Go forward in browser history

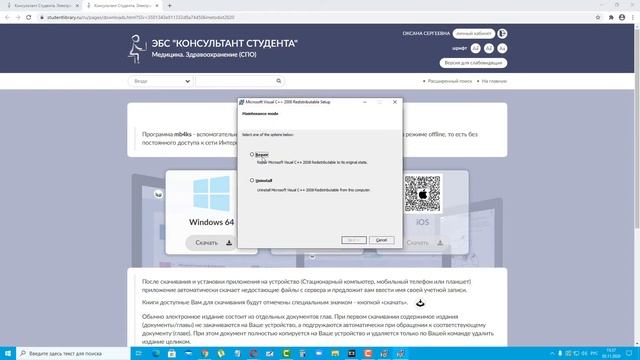click(18, 18)
